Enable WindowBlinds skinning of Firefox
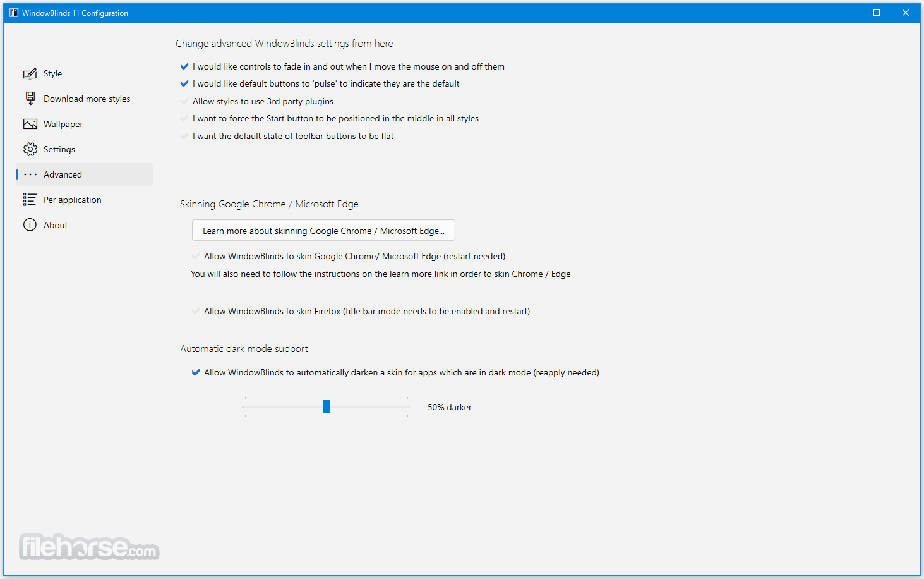Image resolution: width=924 pixels, height=579 pixels. 196,311
